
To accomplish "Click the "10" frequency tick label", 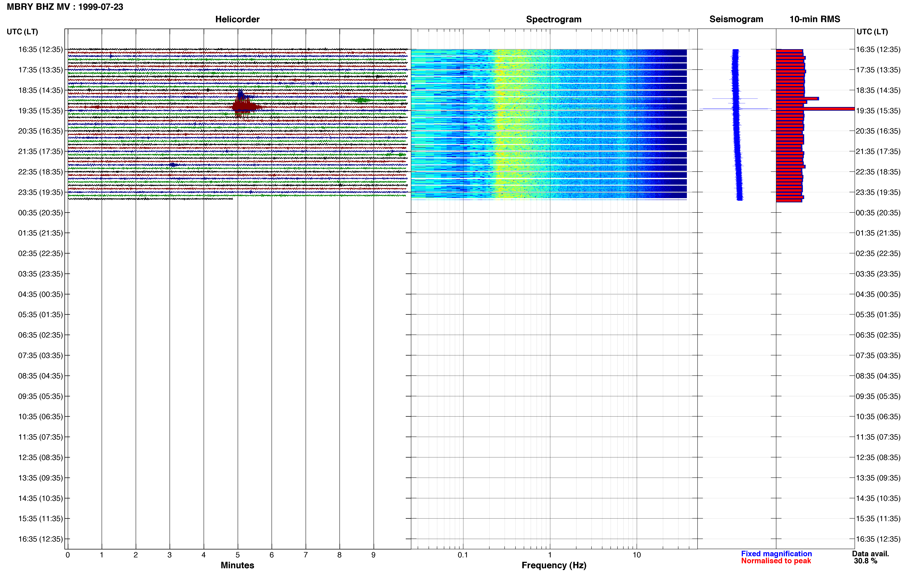I will pos(636,555).
